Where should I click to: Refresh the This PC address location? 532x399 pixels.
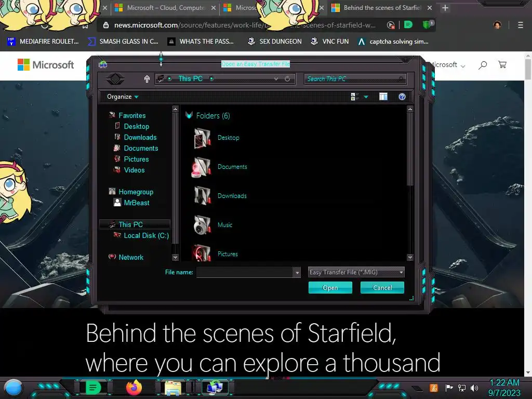click(x=287, y=79)
